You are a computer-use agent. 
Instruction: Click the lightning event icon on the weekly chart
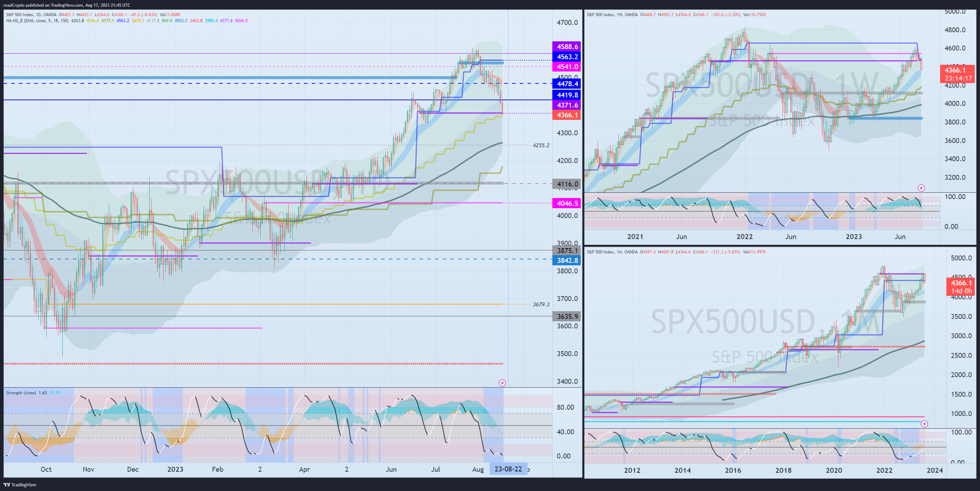coord(921,187)
